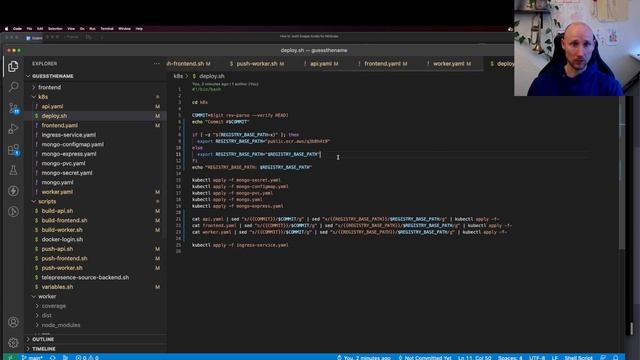Collapse the scripts folder
This screenshot has height=360, width=640.
[47, 201]
